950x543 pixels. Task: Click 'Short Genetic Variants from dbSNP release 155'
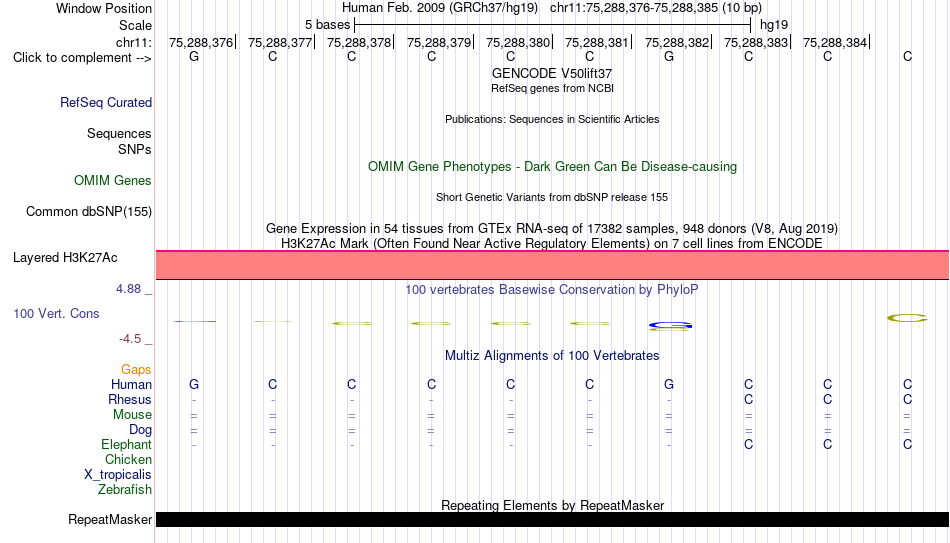click(552, 198)
